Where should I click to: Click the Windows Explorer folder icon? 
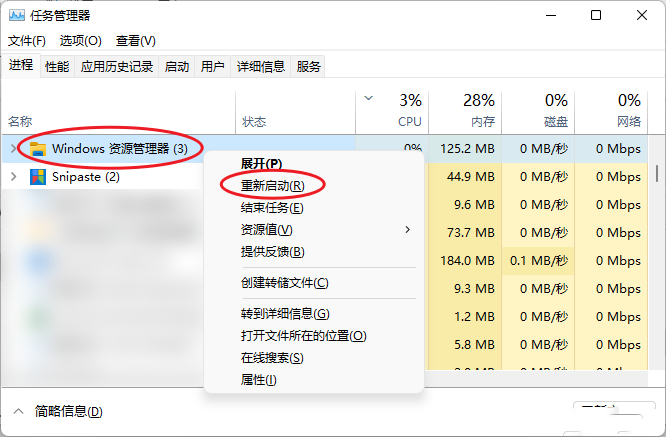38,148
